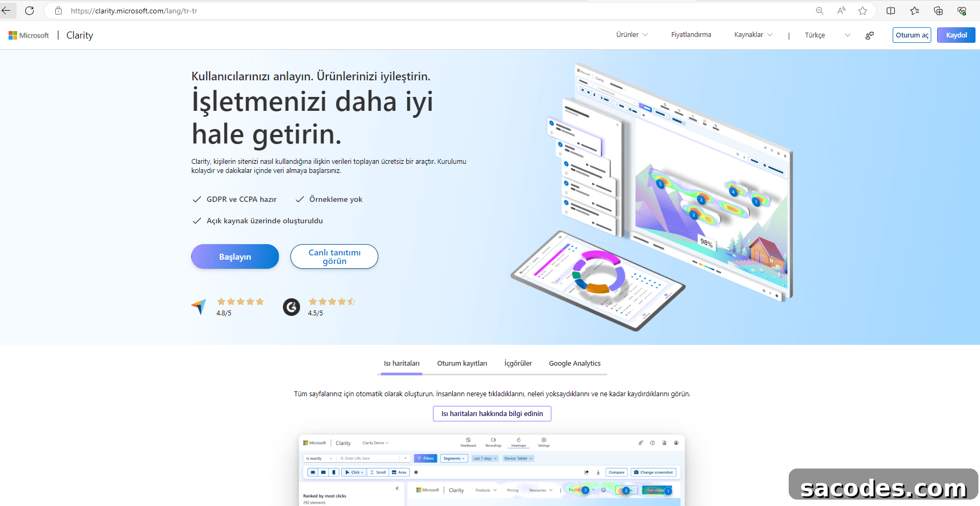Click the browser address bar URL

pyautogui.click(x=134, y=11)
